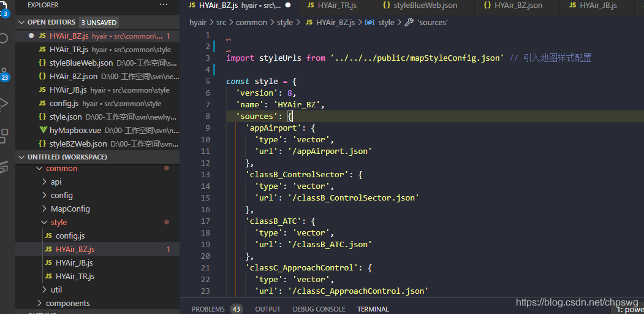Click the JSON icon of style.json entry

[42, 117]
